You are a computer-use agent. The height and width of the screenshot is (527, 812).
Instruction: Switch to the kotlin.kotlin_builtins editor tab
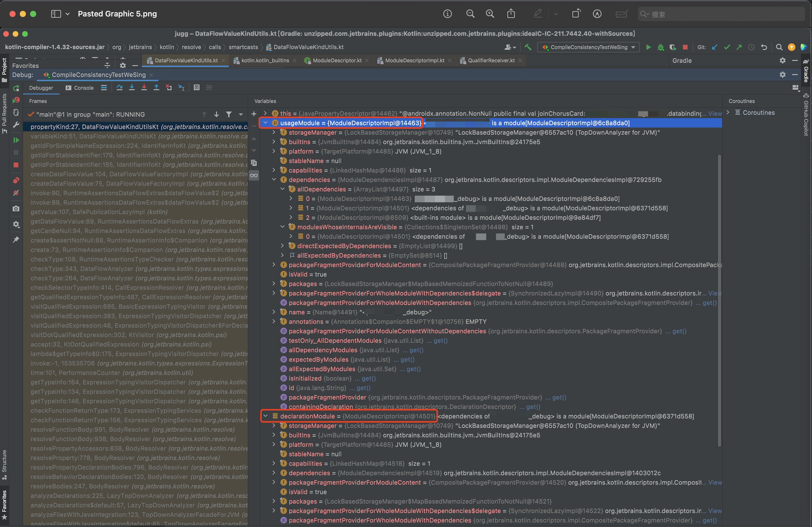point(265,61)
